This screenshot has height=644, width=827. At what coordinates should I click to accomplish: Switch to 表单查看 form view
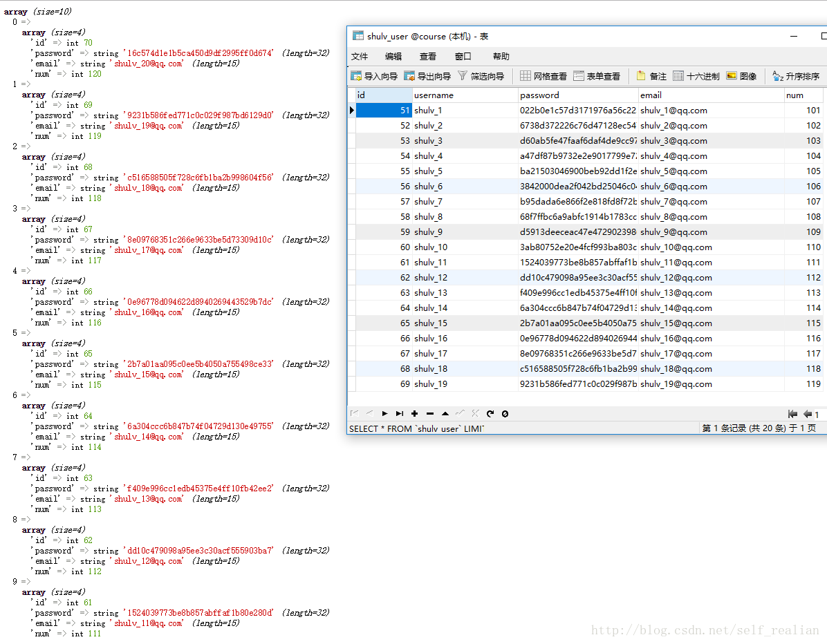coord(597,76)
